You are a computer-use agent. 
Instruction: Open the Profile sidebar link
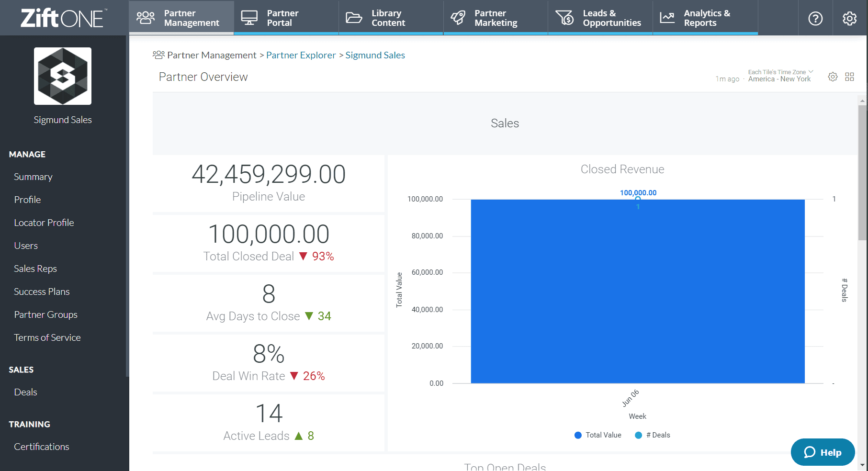(27, 200)
